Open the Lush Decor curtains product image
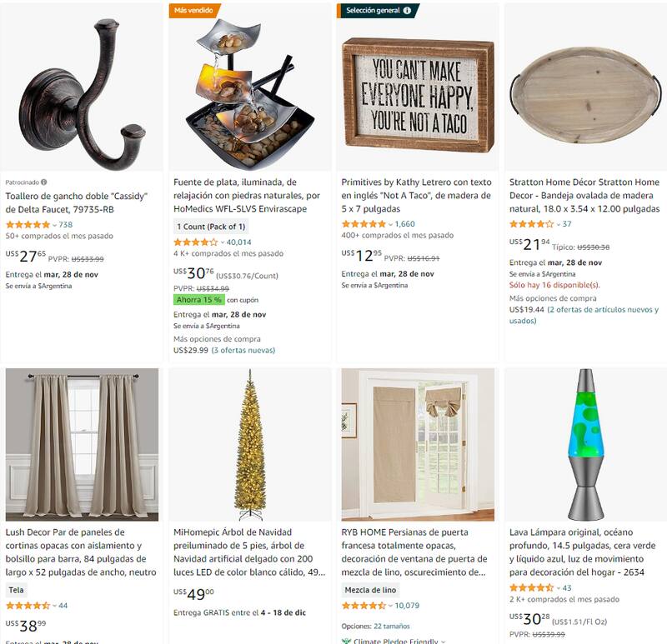This screenshot has height=644, width=667. point(82,445)
